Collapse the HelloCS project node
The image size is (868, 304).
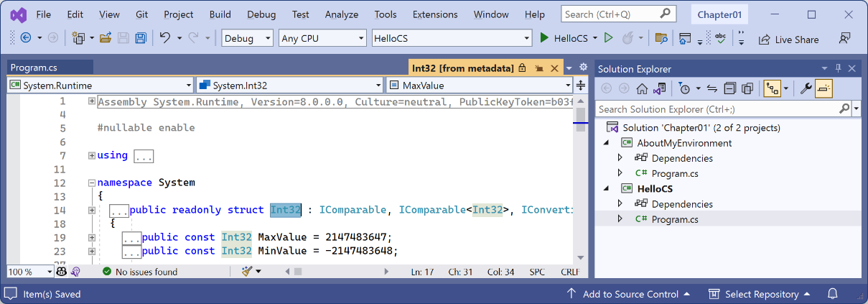coord(607,188)
